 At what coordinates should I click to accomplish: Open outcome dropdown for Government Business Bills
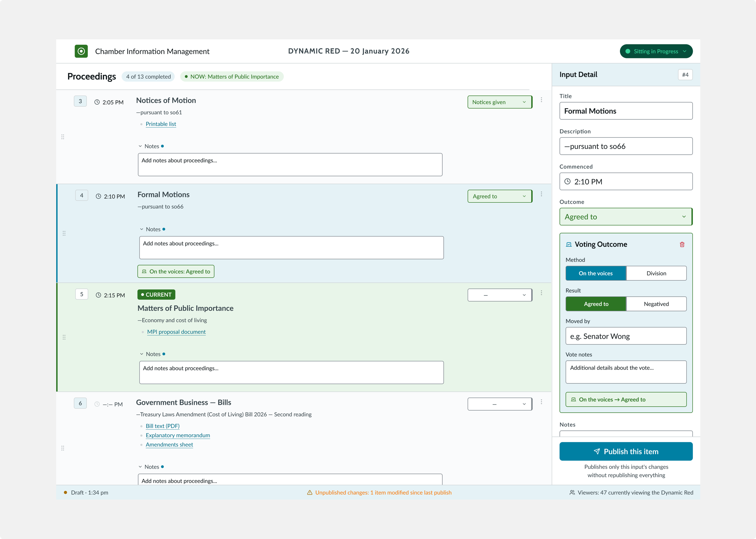500,404
